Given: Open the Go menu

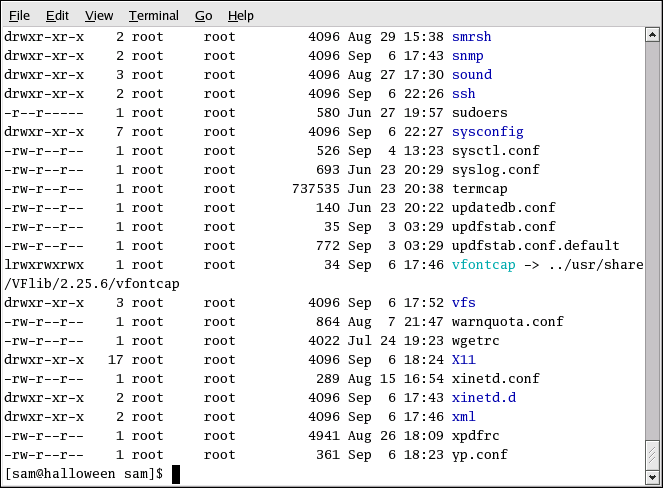Looking at the screenshot, I should coord(204,15).
